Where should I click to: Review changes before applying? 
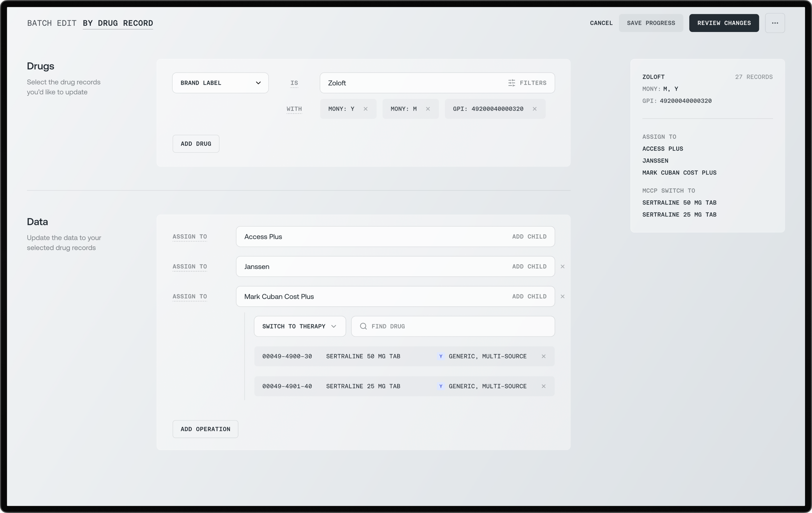(724, 23)
